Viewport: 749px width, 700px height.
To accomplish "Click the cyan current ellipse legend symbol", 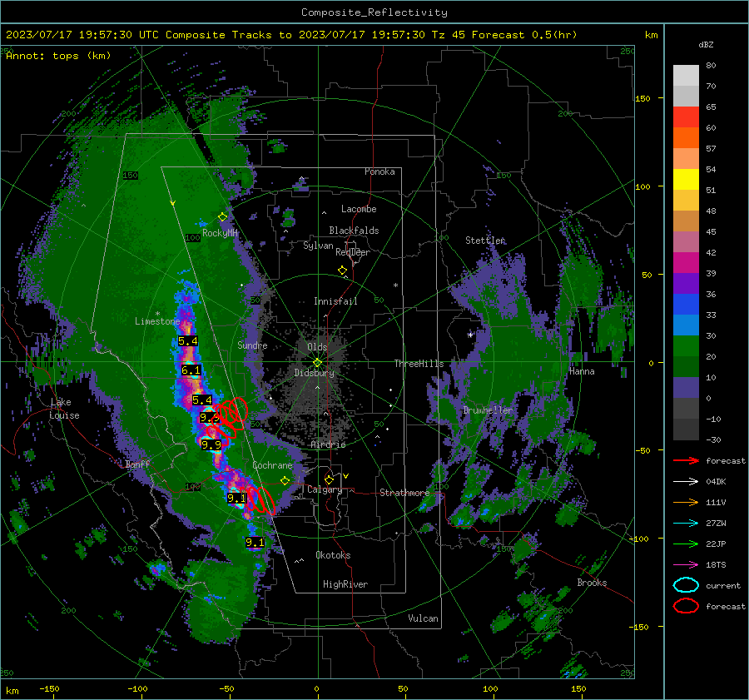I will (686, 585).
